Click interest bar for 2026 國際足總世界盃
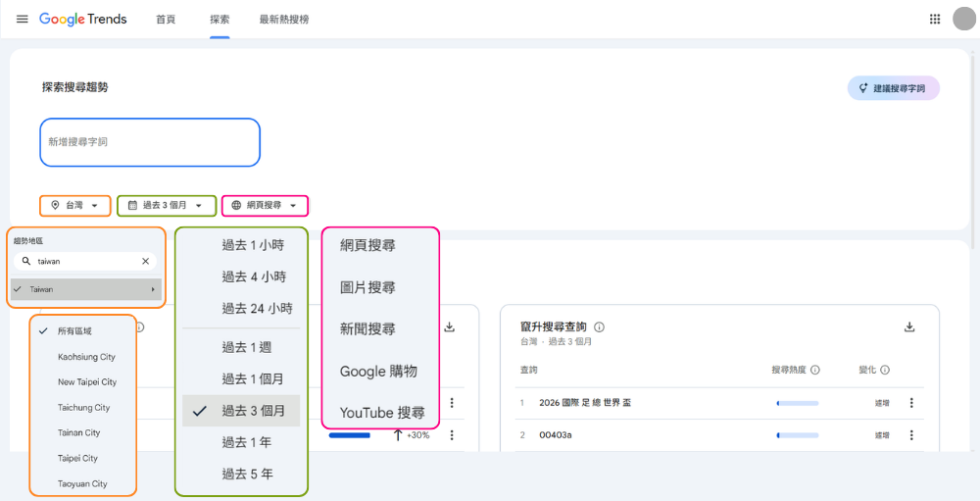 click(798, 403)
